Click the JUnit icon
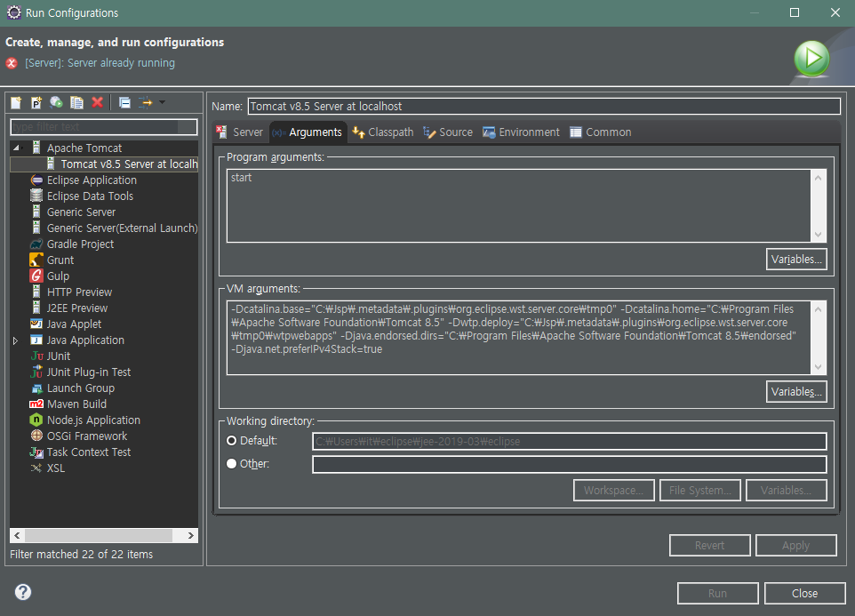The height and width of the screenshot is (616, 855). coord(36,356)
